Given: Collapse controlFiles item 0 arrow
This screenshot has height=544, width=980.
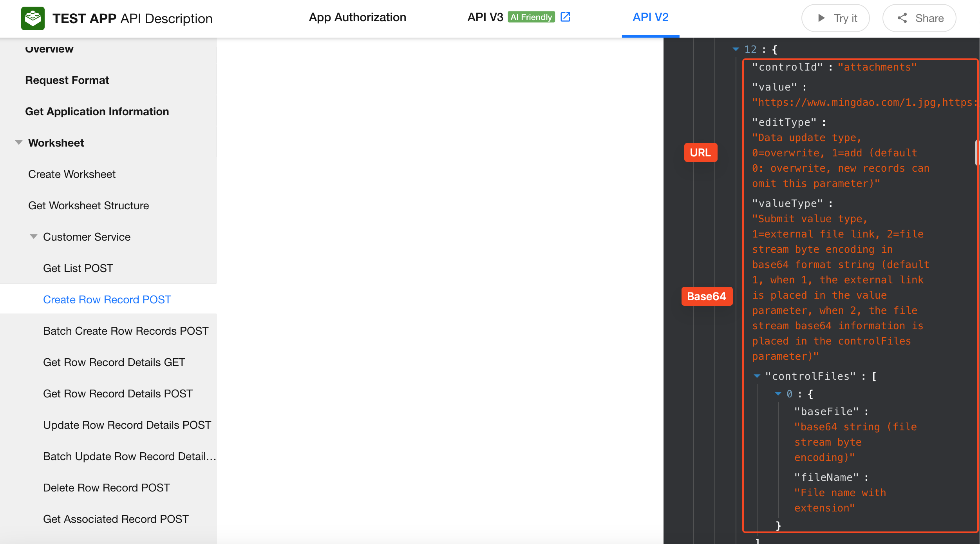Looking at the screenshot, I should pos(778,394).
